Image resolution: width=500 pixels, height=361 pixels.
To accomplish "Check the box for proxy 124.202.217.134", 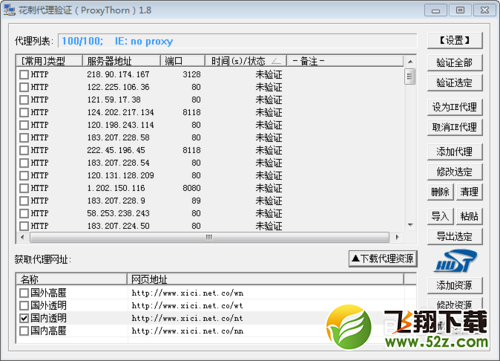I will (x=24, y=112).
